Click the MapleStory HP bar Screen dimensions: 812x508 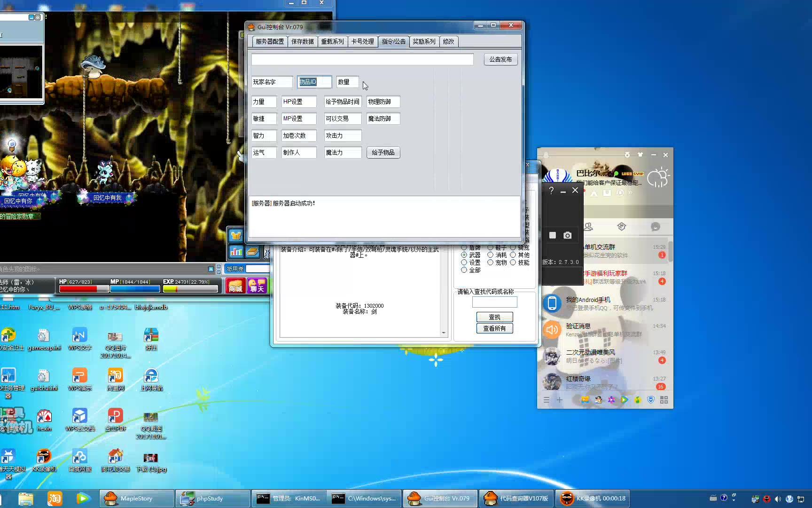(x=84, y=289)
